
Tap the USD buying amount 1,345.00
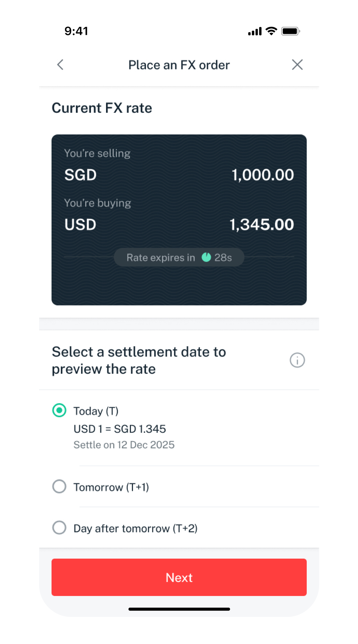pyautogui.click(x=262, y=224)
